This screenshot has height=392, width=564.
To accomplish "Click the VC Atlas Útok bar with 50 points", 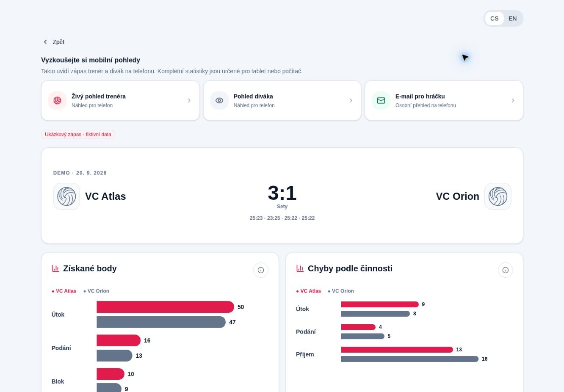I will (x=165, y=307).
